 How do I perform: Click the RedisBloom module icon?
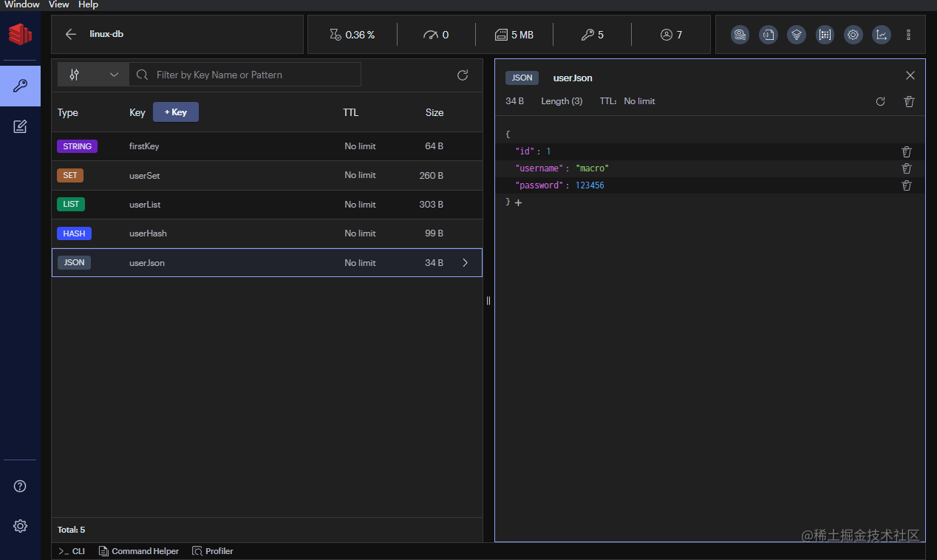(825, 35)
